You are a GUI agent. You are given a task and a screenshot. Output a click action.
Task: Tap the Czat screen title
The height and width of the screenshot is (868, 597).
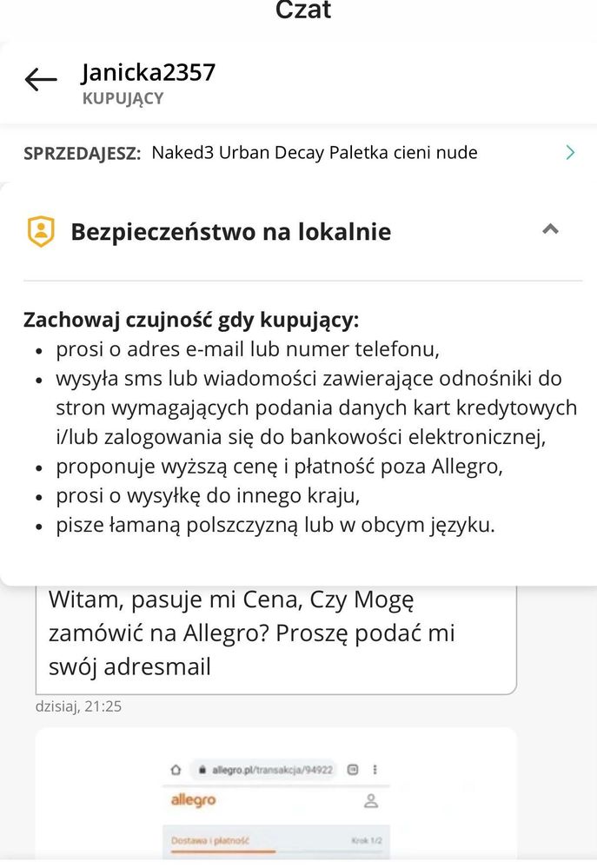[x=303, y=10]
